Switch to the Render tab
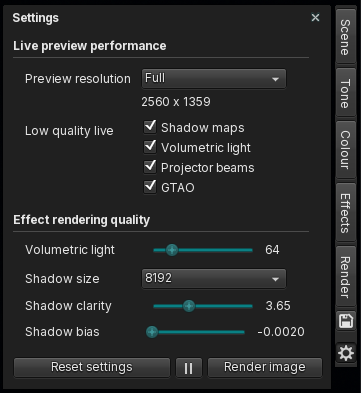The height and width of the screenshot is (393, 361). tap(346, 277)
